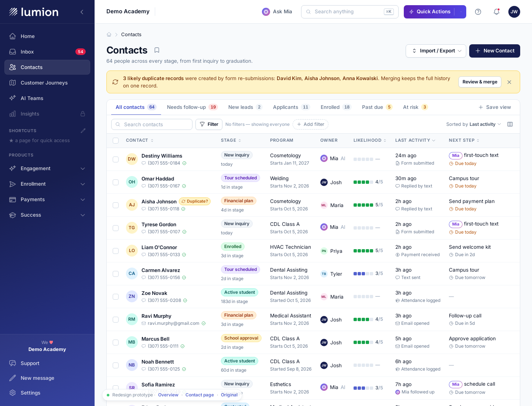
Task: Open the Home page from sidebar
Action: 47,36
